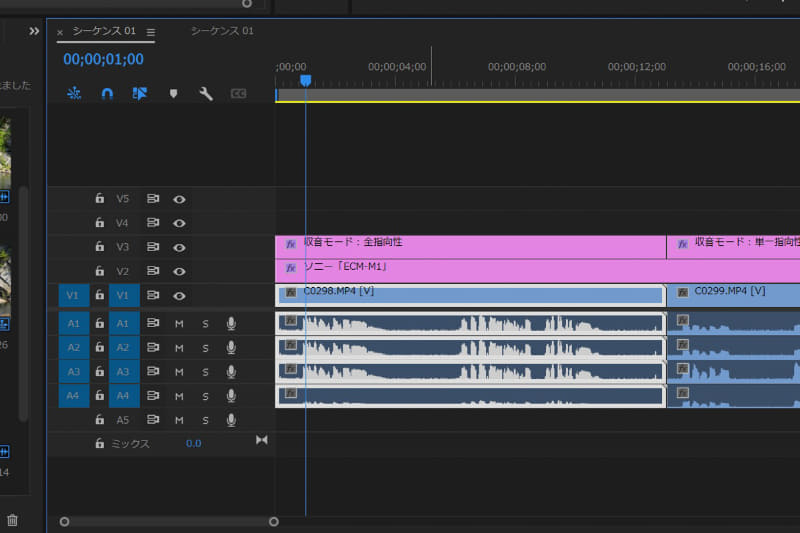
Task: Click the V1 source patching button
Action: (73, 295)
